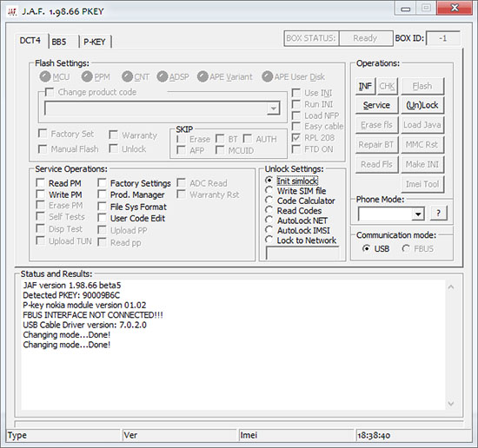Enable File Sys Format checkbox

coord(102,207)
